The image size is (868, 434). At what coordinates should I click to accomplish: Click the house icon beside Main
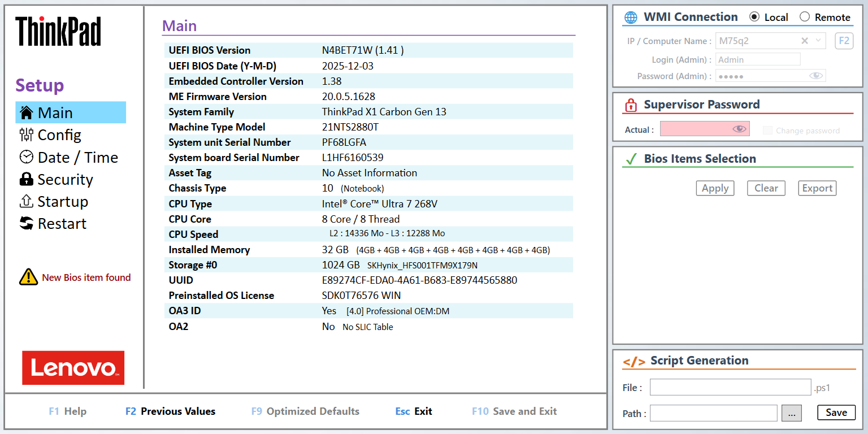tap(26, 112)
